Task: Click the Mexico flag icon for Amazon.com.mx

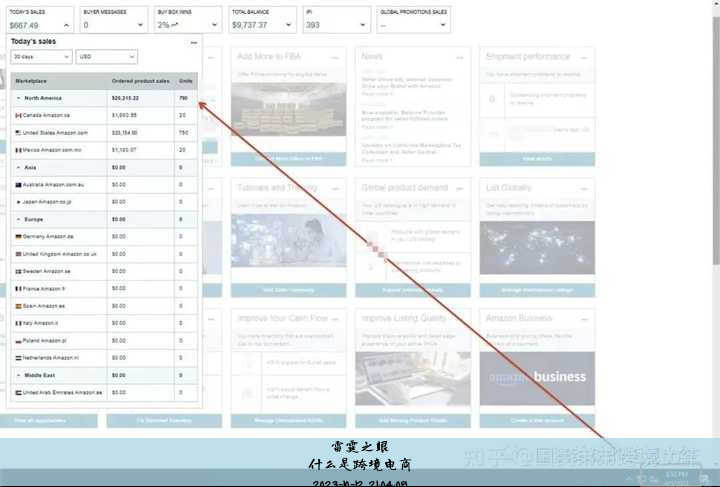Action: click(18, 149)
